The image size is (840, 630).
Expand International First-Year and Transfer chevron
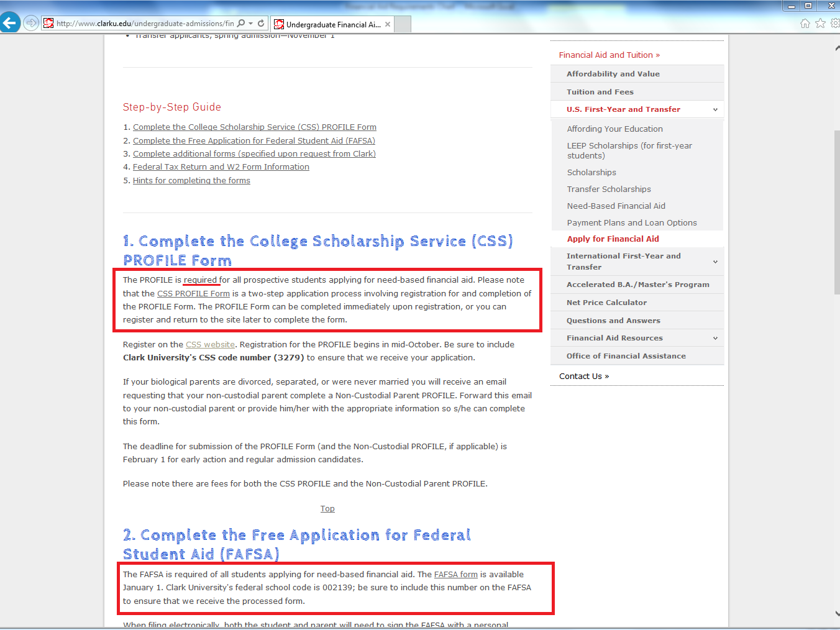click(x=715, y=262)
